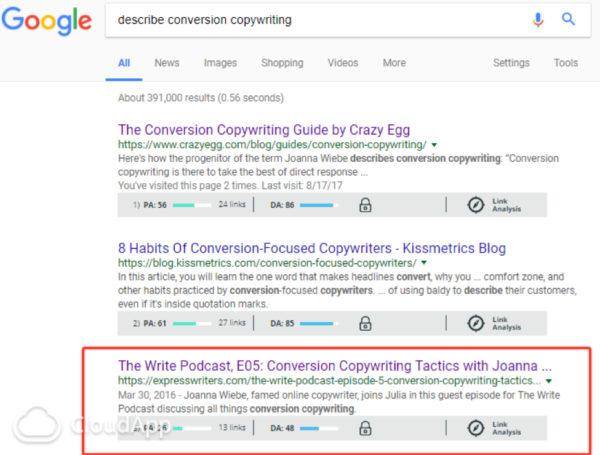Open search Settings menu
The image size is (600, 455).
coord(511,63)
